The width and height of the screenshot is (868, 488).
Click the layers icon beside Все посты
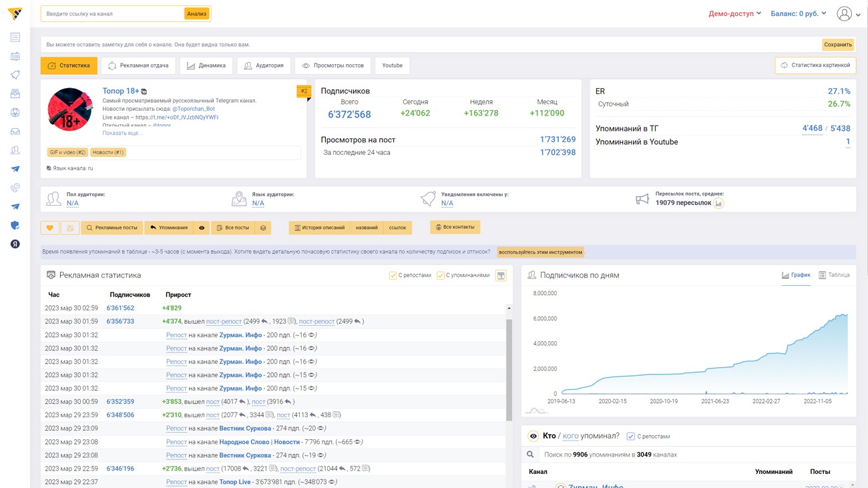(x=263, y=228)
